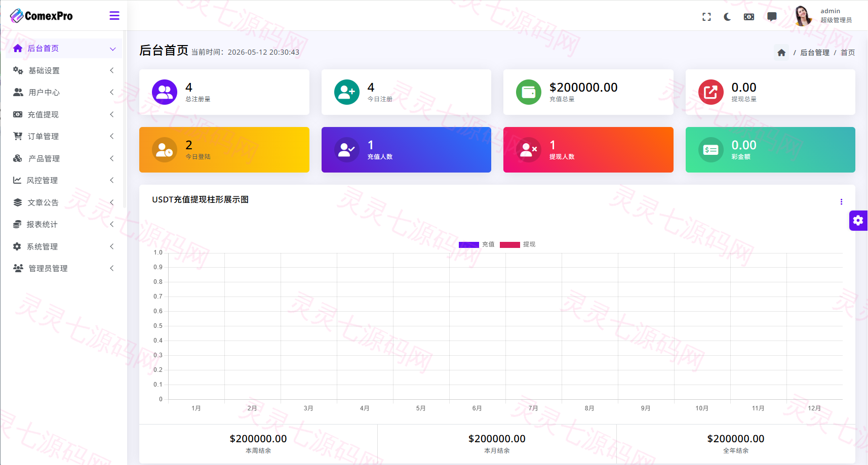Click the 后台管理 breadcrumb link
Image resolution: width=868 pixels, height=465 pixels.
(814, 53)
